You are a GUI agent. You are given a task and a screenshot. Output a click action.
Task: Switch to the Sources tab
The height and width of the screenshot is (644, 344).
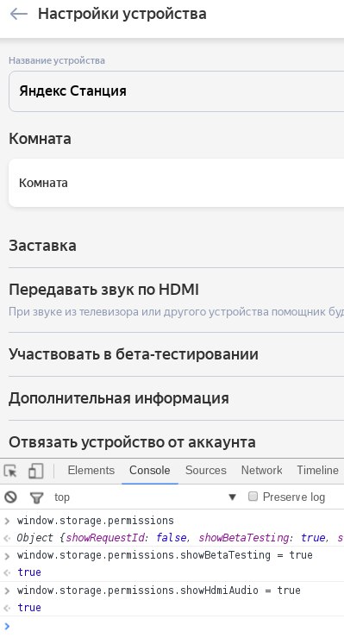(x=206, y=470)
